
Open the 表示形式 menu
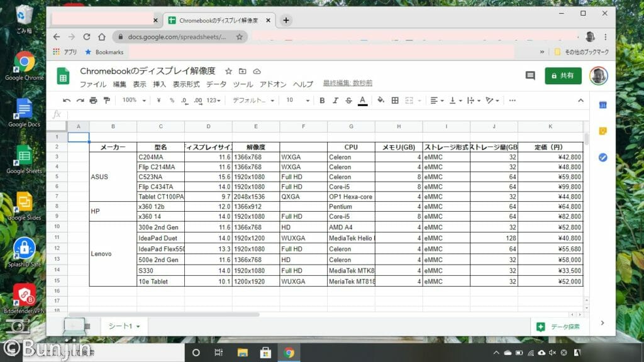[186, 84]
